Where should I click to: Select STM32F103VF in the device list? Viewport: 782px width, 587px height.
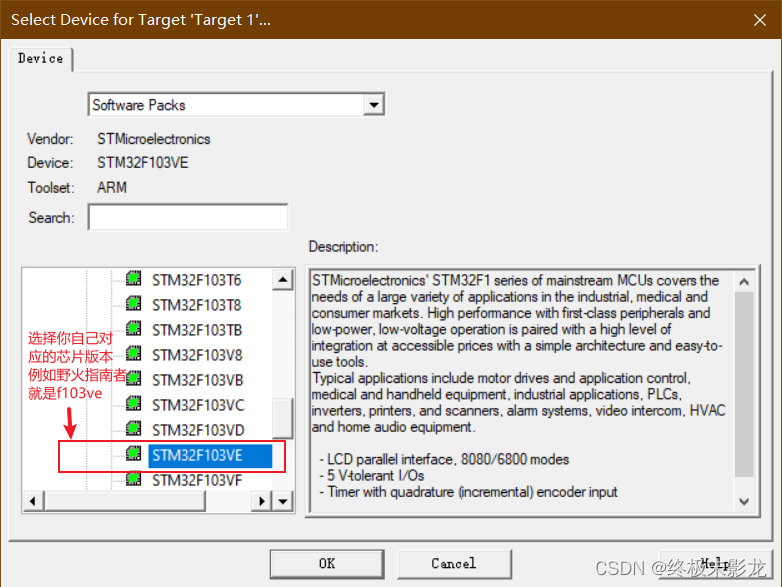[197, 480]
